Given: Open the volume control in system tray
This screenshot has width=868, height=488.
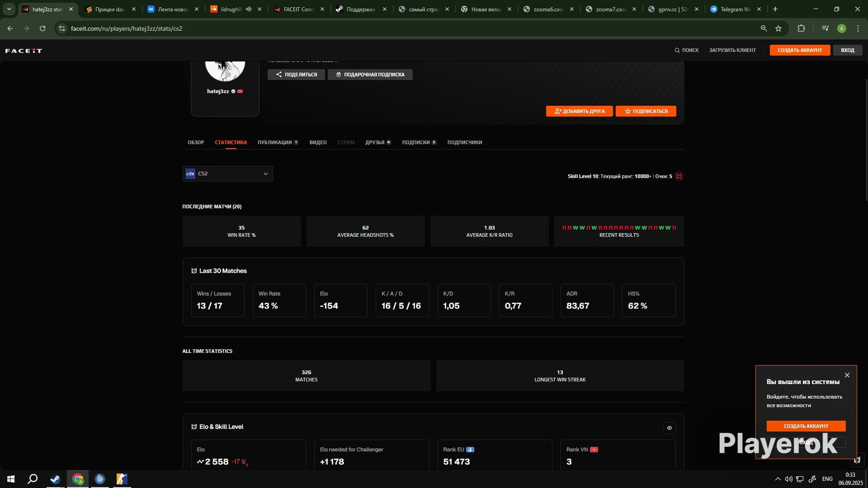Looking at the screenshot, I should click(788, 479).
